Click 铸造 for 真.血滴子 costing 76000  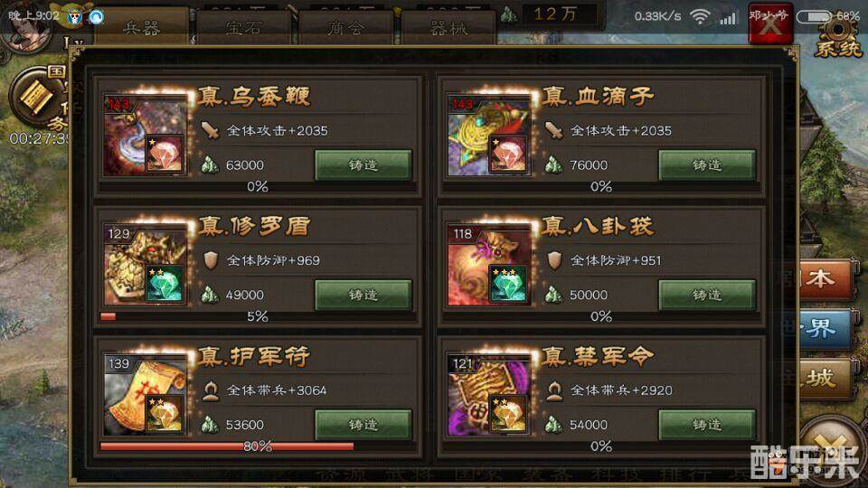coord(707,164)
